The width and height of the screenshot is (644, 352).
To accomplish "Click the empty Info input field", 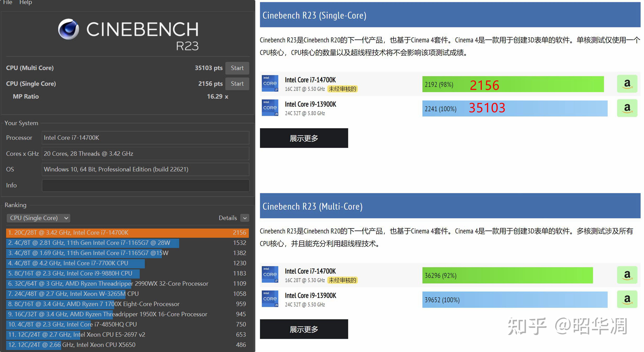I will pos(145,185).
